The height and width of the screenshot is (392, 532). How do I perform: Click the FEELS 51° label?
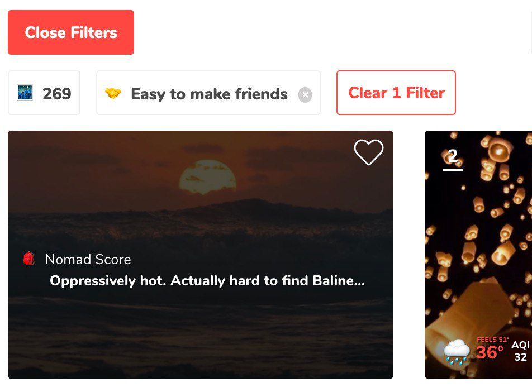492,340
